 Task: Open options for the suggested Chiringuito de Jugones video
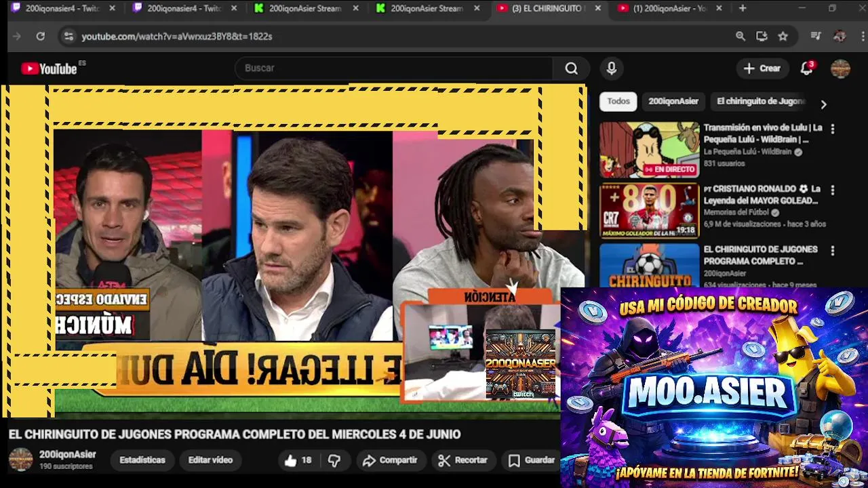pos(833,251)
